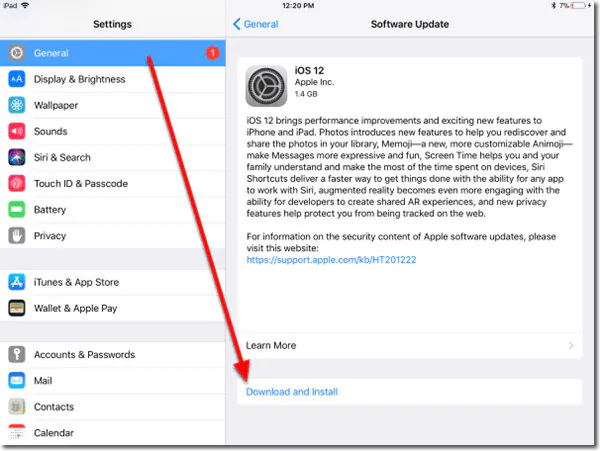Open iTunes & App Store icon

click(x=16, y=282)
